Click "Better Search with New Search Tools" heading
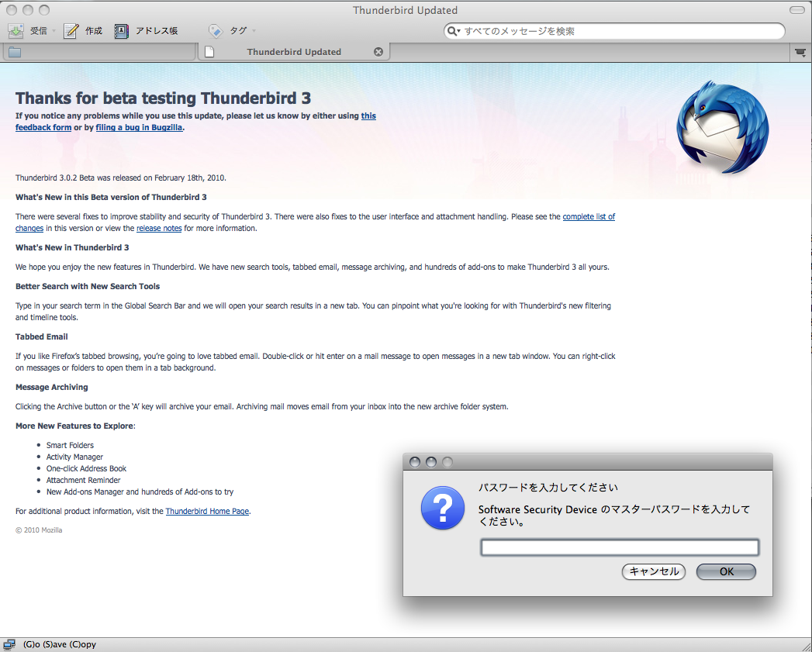This screenshot has width=812, height=652. point(88,286)
